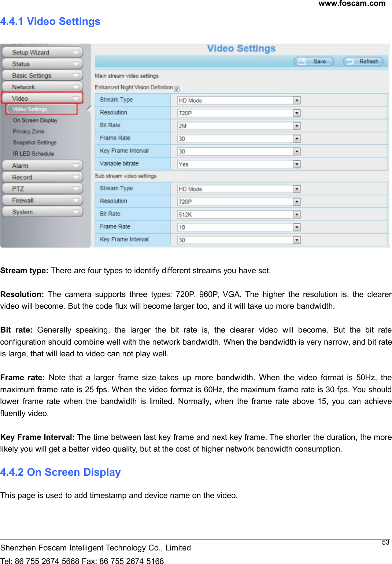
Task: Open the main stream Resolution dropdown
Action: pyautogui.click(x=297, y=113)
